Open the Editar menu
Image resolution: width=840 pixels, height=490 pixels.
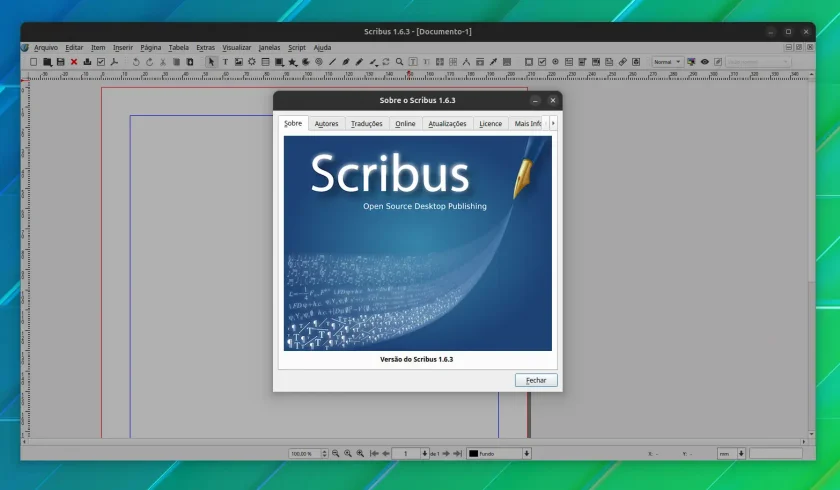(x=74, y=48)
